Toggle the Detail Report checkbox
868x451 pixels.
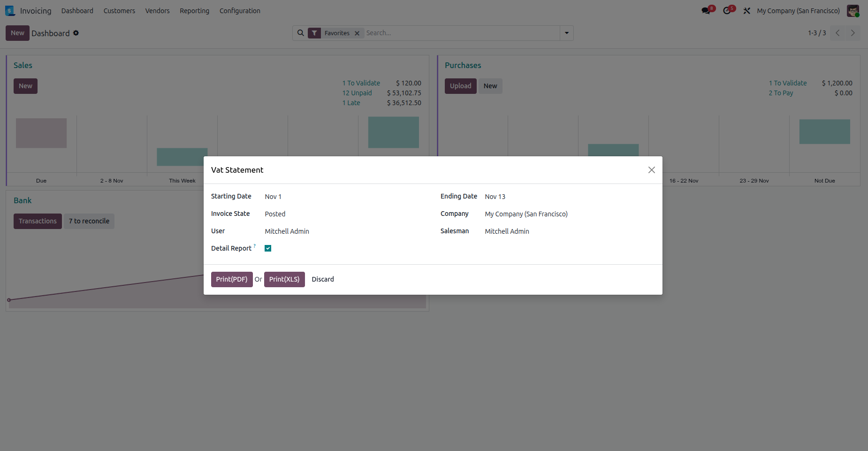[268, 248]
